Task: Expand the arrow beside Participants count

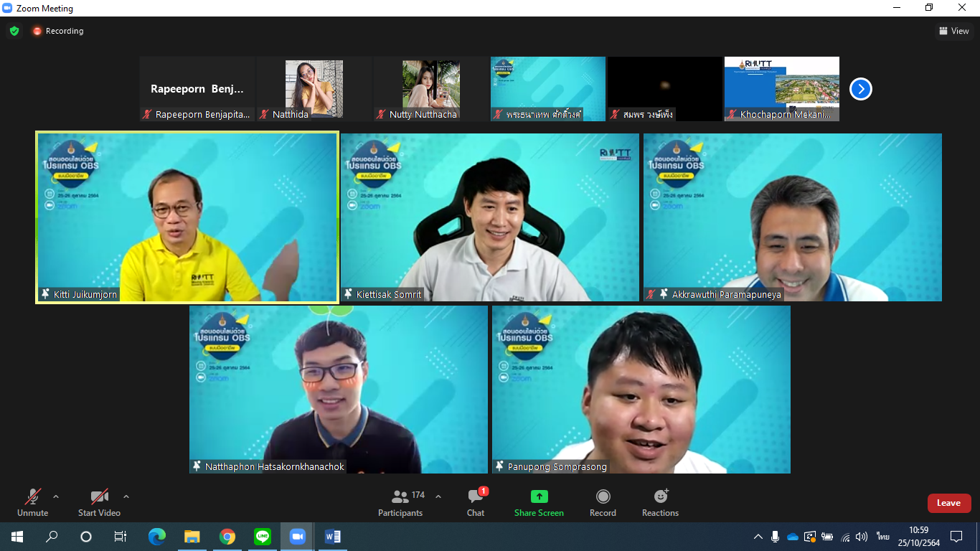Action: (x=438, y=496)
